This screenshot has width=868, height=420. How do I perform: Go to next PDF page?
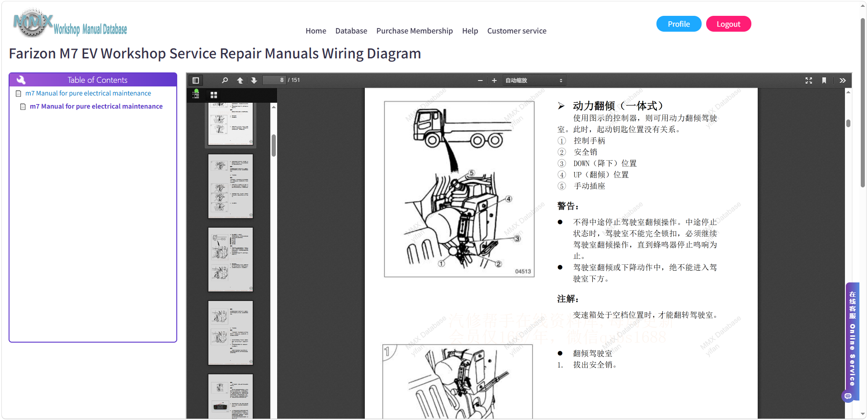point(254,81)
